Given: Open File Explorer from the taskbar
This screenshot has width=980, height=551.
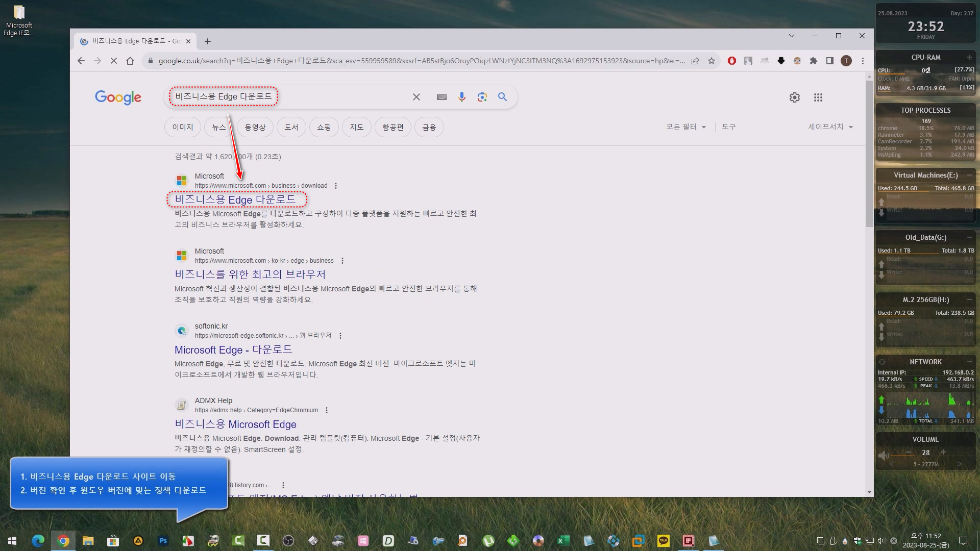Looking at the screenshot, I should [x=88, y=541].
